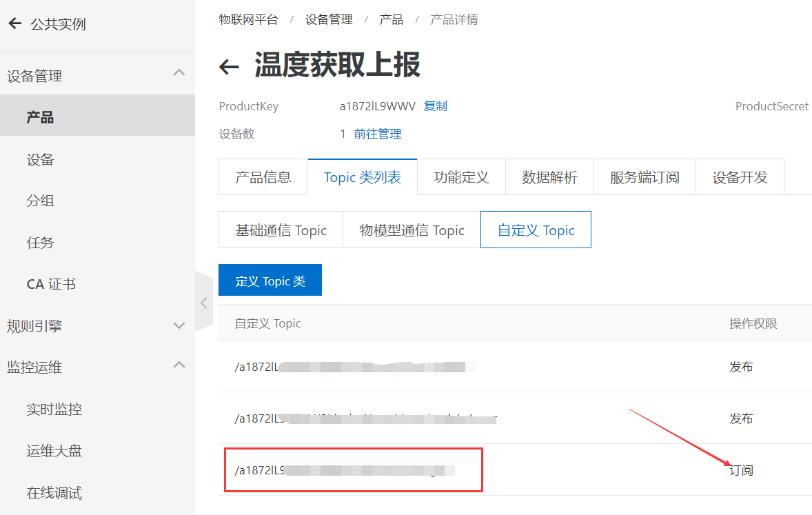Copy the ProductKey using 复制
The image size is (812, 515).
434,106
